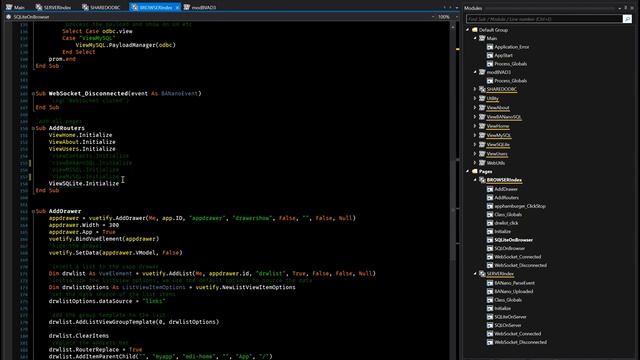640x360 pixels.
Task: Select WebSocket_Connected under BROWSERIndex
Action: point(518,257)
